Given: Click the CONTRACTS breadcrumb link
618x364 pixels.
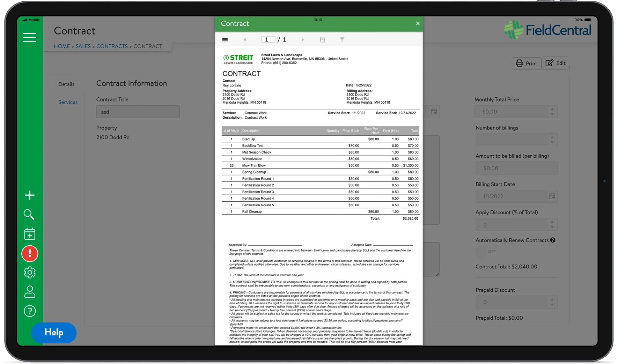Looking at the screenshot, I should click(x=112, y=46).
